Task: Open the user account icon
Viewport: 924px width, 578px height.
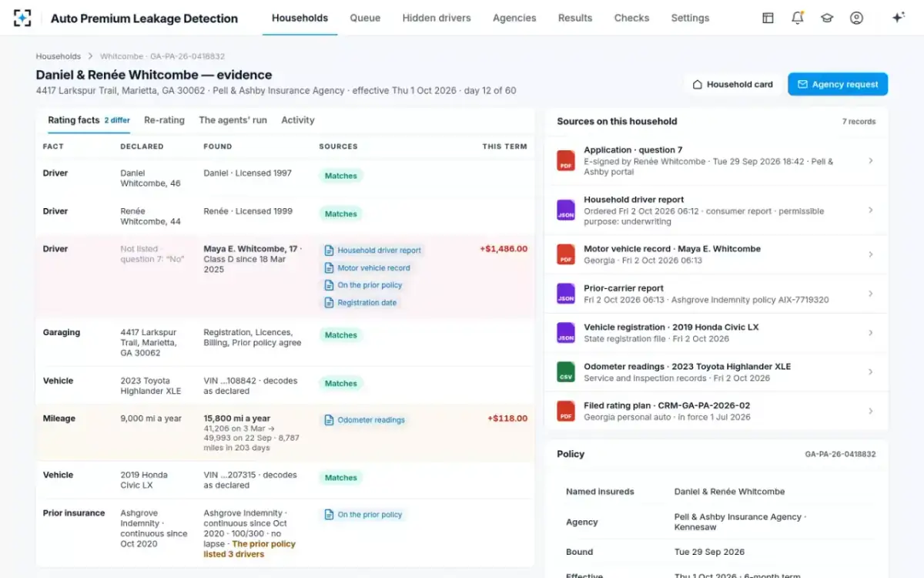Action: pyautogui.click(x=856, y=18)
